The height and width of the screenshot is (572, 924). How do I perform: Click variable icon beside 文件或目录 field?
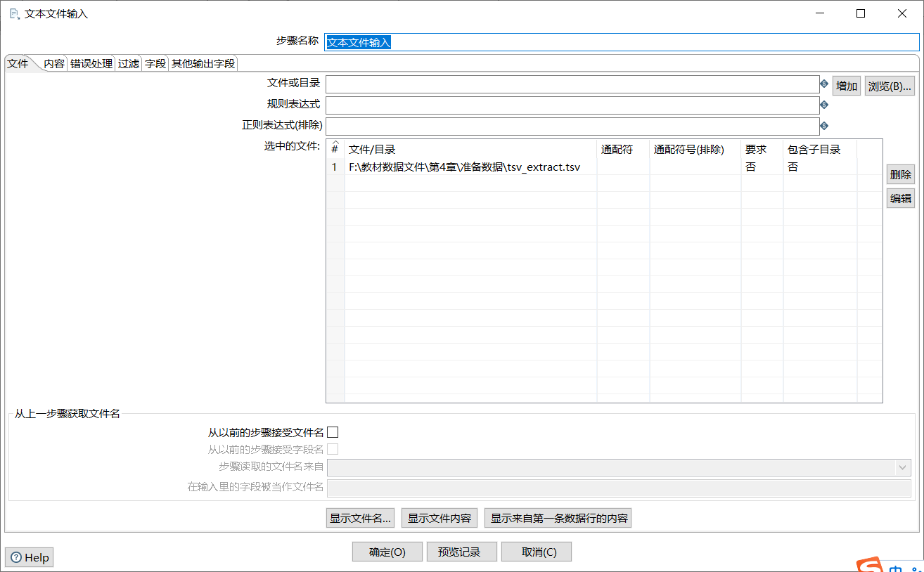coord(824,84)
